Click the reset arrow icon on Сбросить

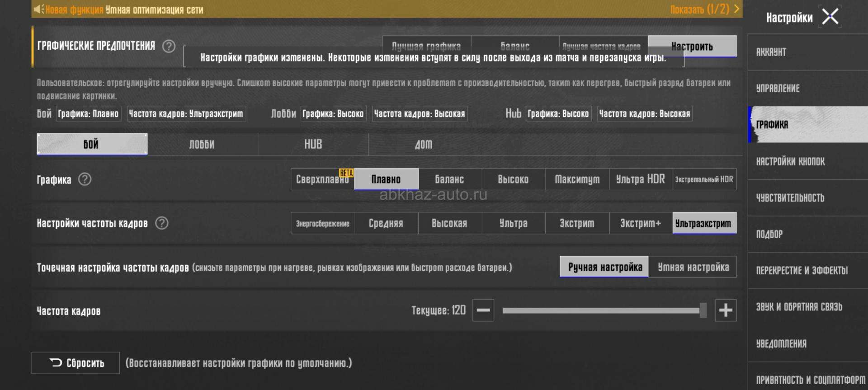tap(56, 362)
